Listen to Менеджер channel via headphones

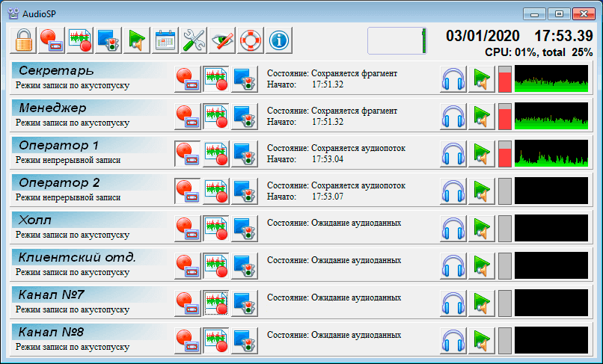pyautogui.click(x=453, y=117)
